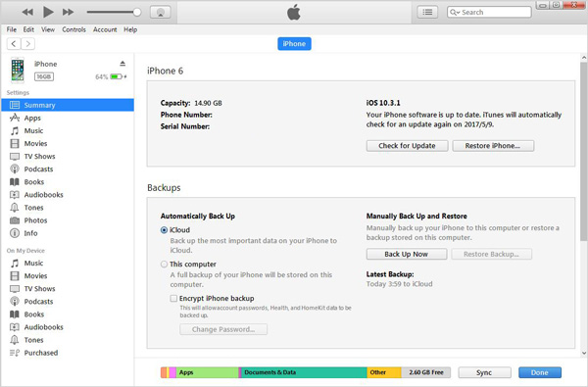Click Photos camera icon in sidebar
The height and width of the screenshot is (387, 588).
point(15,220)
